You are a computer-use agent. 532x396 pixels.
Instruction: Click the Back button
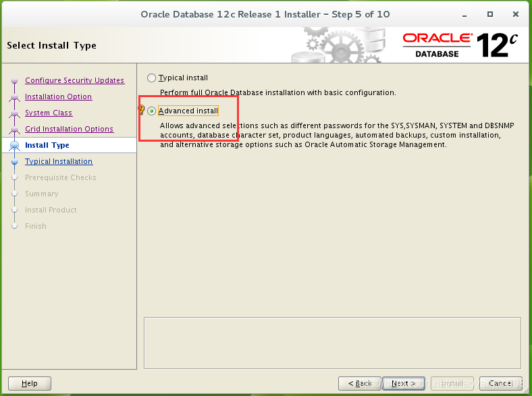tap(360, 383)
